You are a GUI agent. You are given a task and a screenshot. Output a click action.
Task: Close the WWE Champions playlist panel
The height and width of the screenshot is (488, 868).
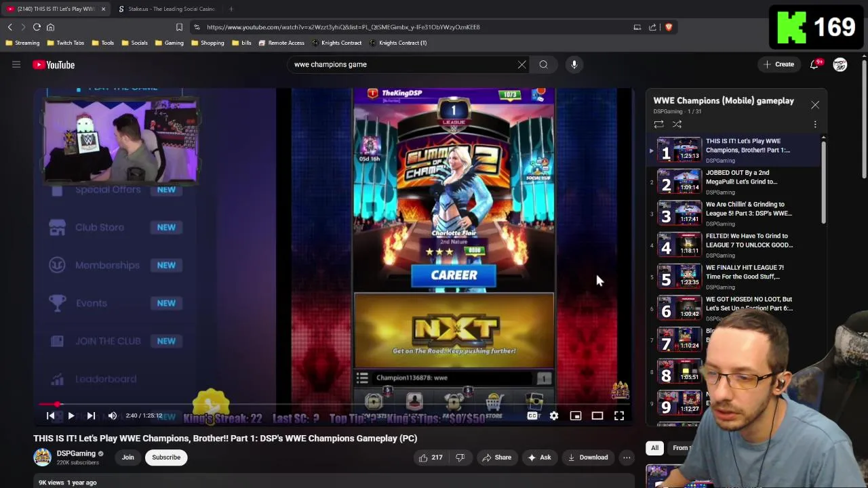coord(815,105)
